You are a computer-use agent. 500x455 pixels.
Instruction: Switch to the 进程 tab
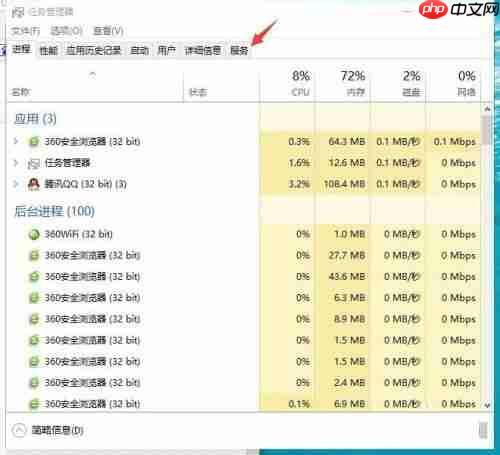(21, 50)
